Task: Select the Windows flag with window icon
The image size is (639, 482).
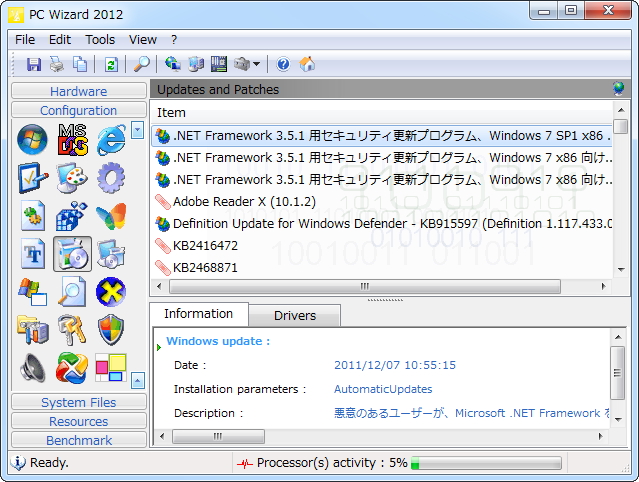Action: pos(33,292)
